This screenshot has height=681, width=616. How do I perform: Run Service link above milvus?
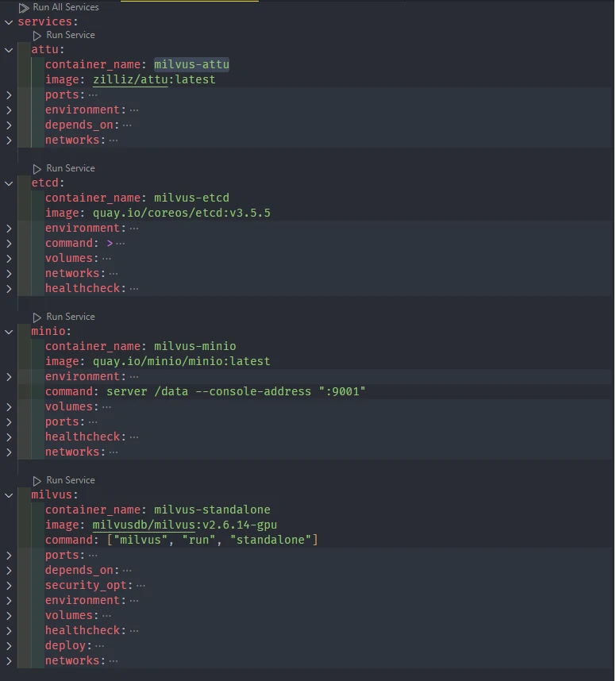pos(71,480)
